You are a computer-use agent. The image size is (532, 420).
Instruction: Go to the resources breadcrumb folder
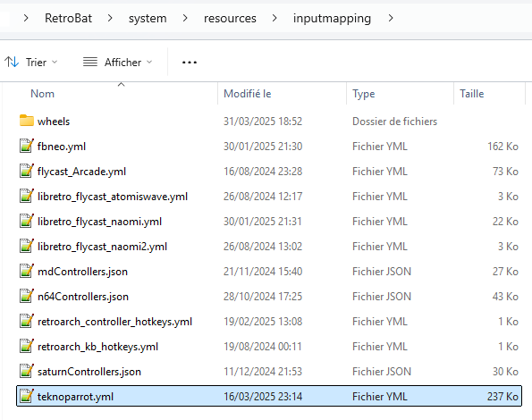coord(230,18)
